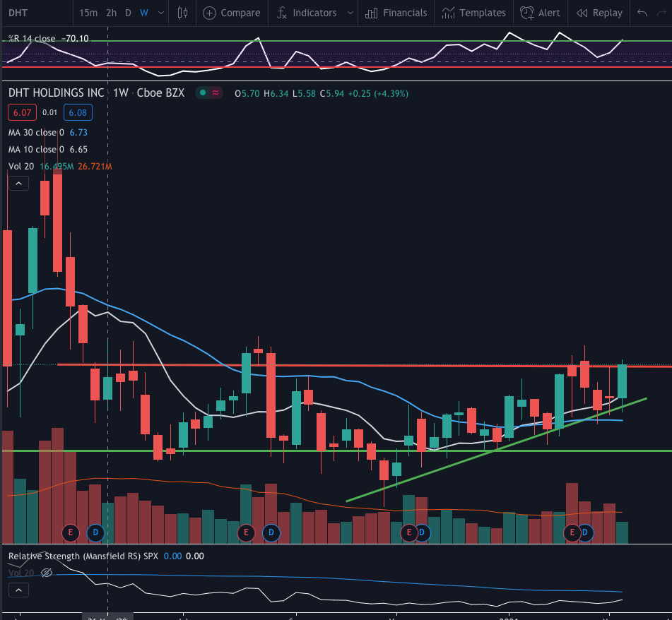Click the red 6.07 sell price button
This screenshot has height=620, width=672.
[x=22, y=112]
